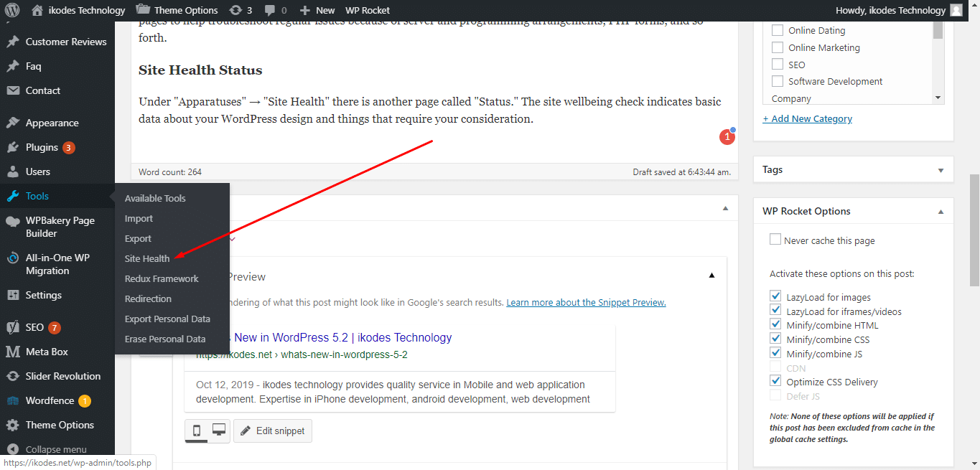The width and height of the screenshot is (980, 470).
Task: Click the WordPress logo icon
Action: tap(11, 10)
